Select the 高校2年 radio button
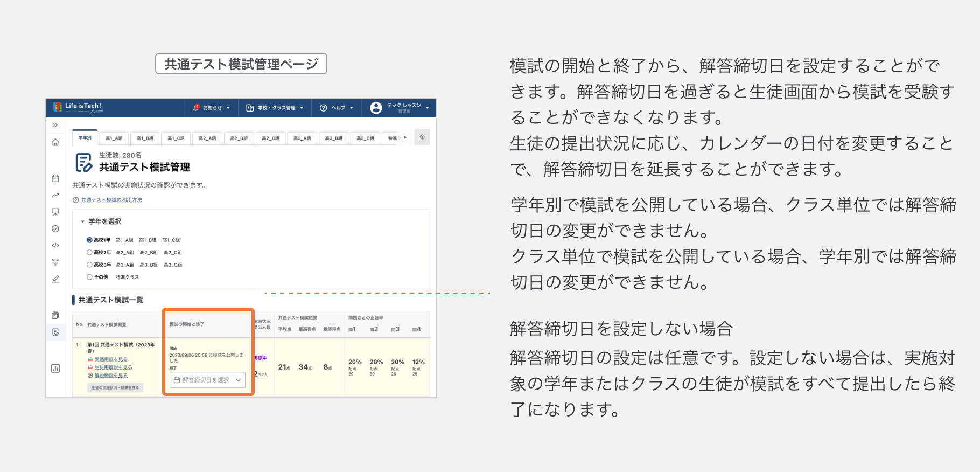The image size is (980, 472). point(89,252)
